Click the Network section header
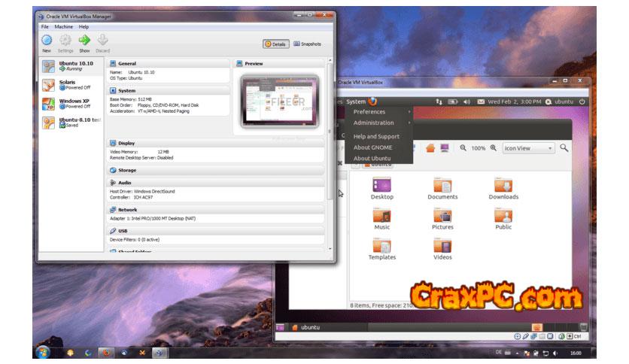 point(216,210)
